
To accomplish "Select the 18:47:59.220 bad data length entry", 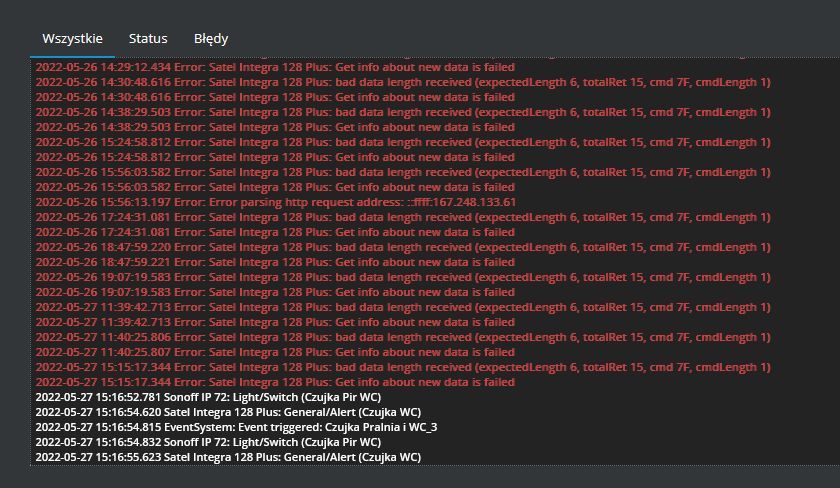I will [403, 247].
